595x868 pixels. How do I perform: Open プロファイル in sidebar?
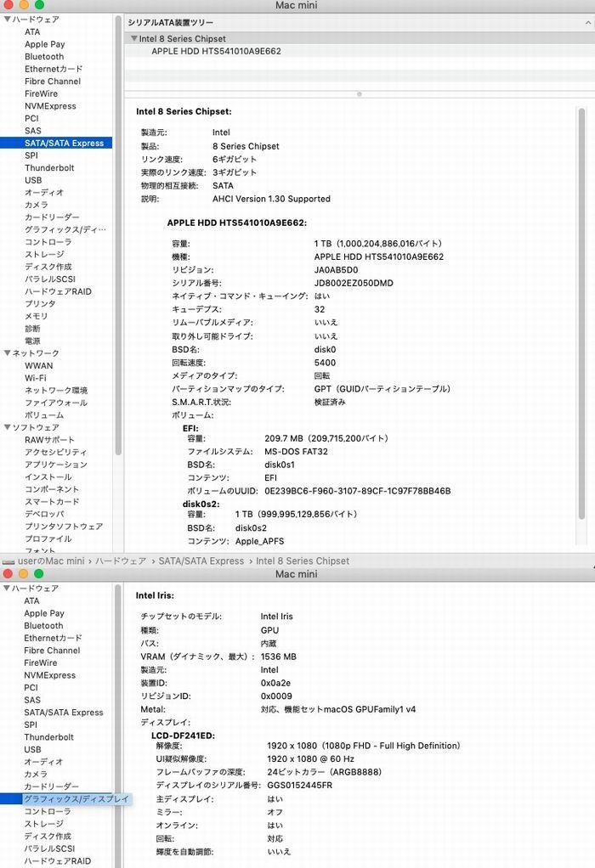[x=48, y=538]
